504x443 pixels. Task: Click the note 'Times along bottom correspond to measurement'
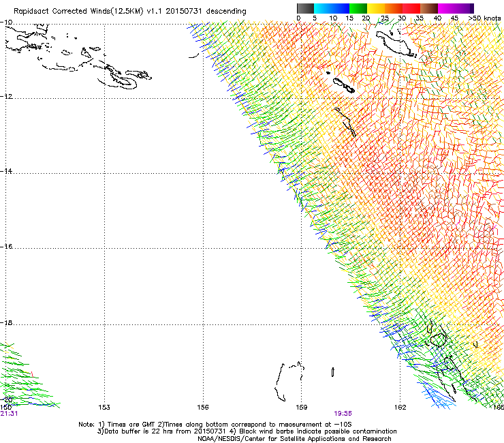pyautogui.click(x=242, y=425)
